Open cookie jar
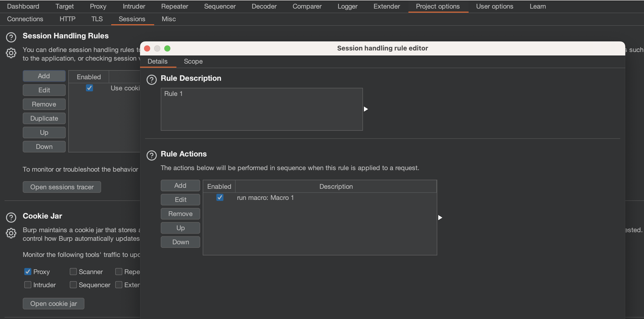The height and width of the screenshot is (319, 644). point(54,304)
